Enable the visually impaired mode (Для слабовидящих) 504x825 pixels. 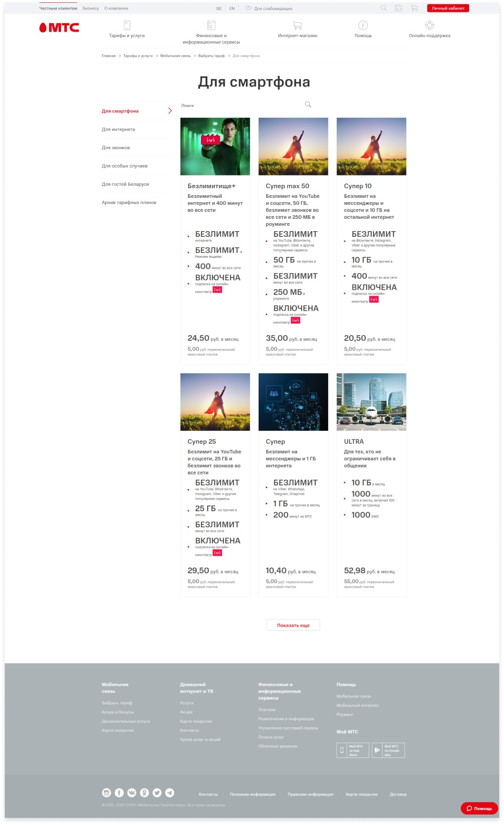click(x=269, y=8)
